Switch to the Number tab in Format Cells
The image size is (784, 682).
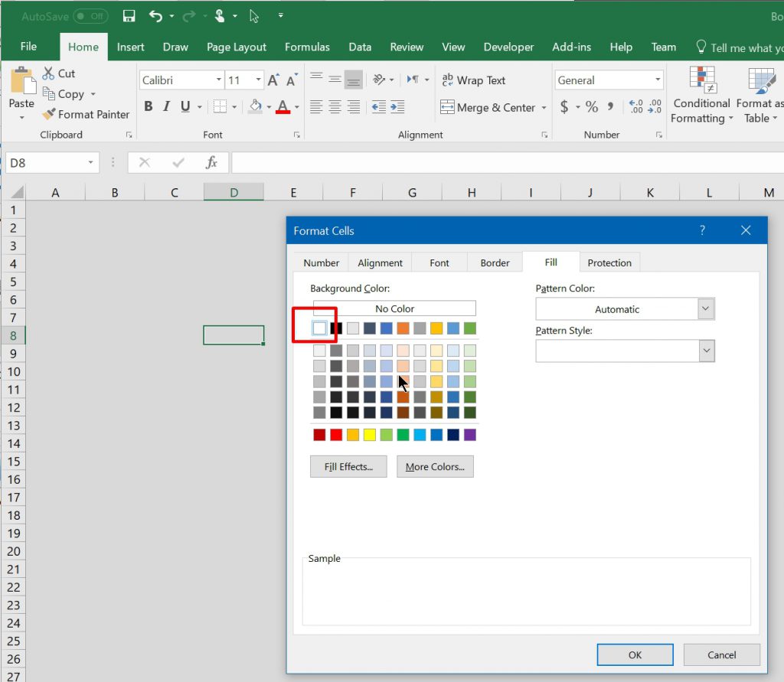[x=321, y=263]
